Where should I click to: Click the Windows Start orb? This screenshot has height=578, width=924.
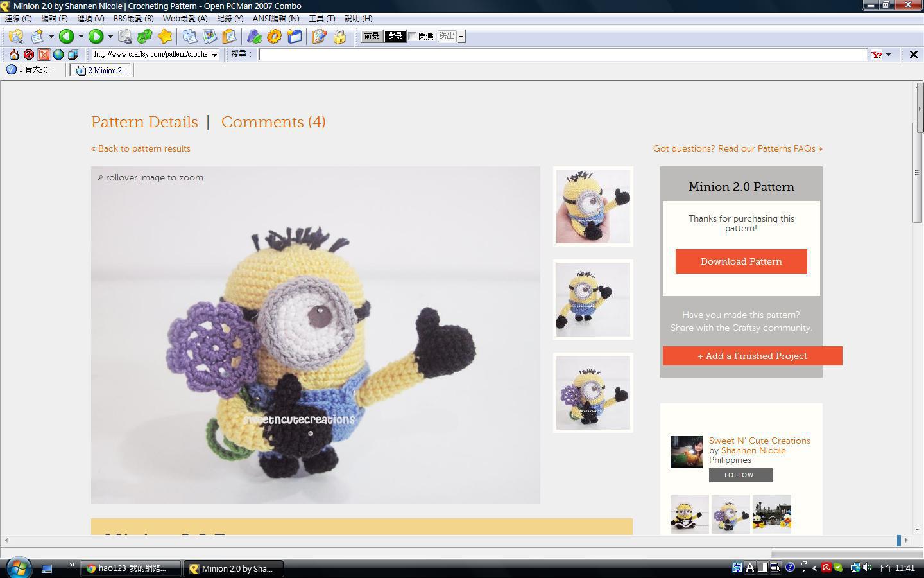[x=19, y=568]
